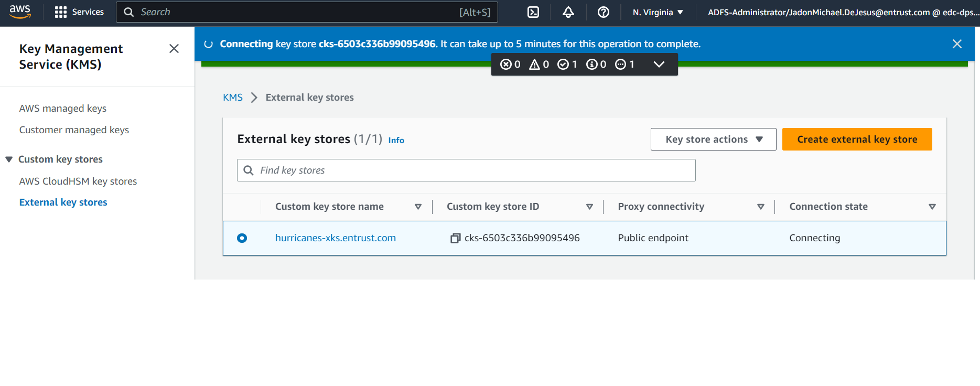Click the Services label in top bar
Viewport: 980px width, 386px height.
tap(88, 12)
